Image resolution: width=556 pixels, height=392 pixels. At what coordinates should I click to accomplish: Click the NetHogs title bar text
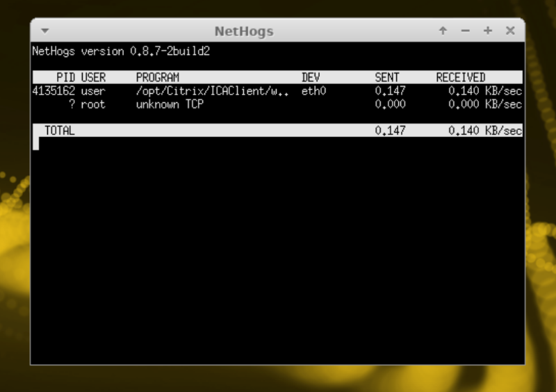coord(243,31)
